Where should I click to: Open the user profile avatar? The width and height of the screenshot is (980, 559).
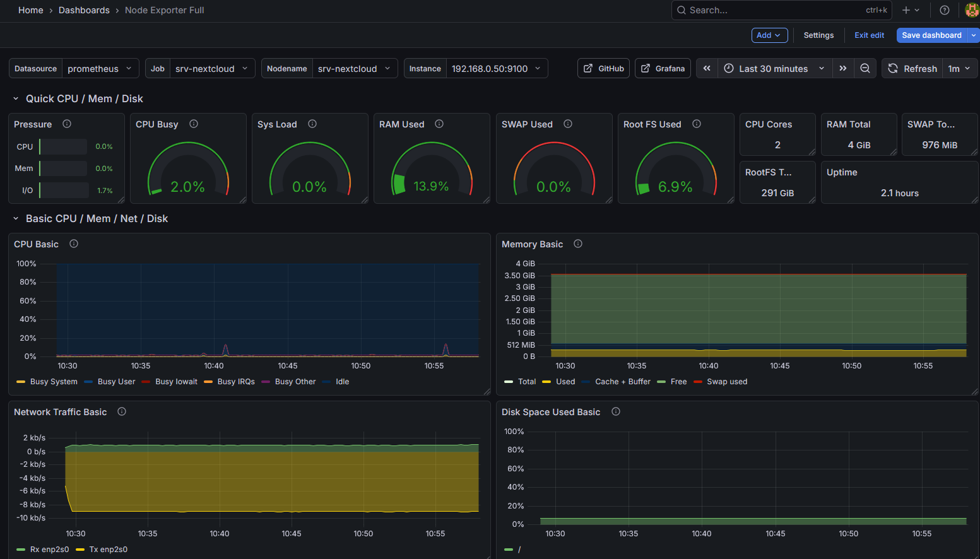tap(971, 10)
